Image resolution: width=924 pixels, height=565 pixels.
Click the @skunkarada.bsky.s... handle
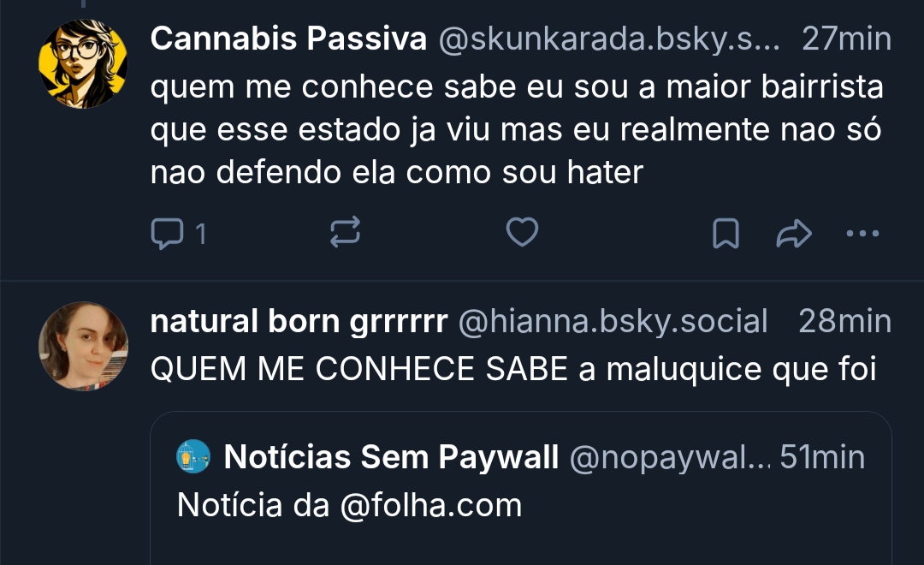[608, 39]
